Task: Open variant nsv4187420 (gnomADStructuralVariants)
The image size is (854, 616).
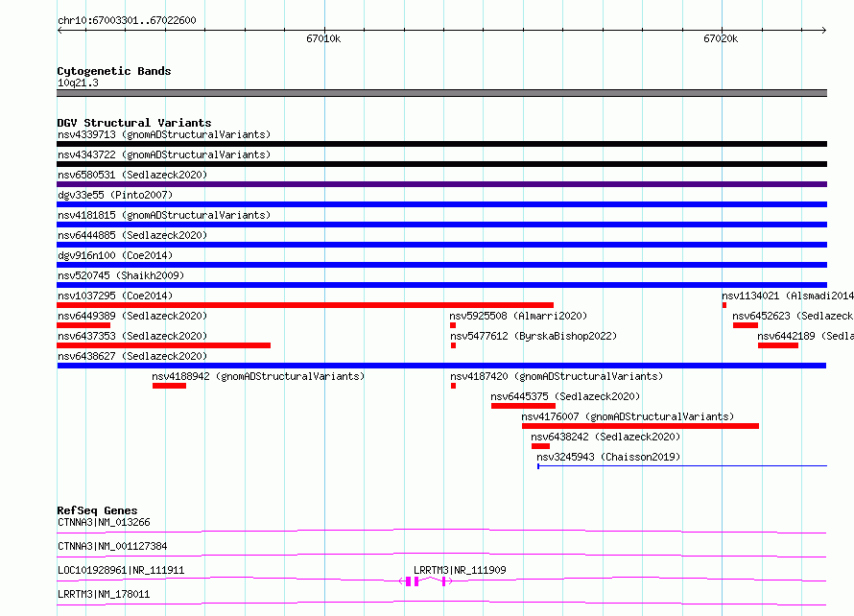Action: tap(557, 376)
